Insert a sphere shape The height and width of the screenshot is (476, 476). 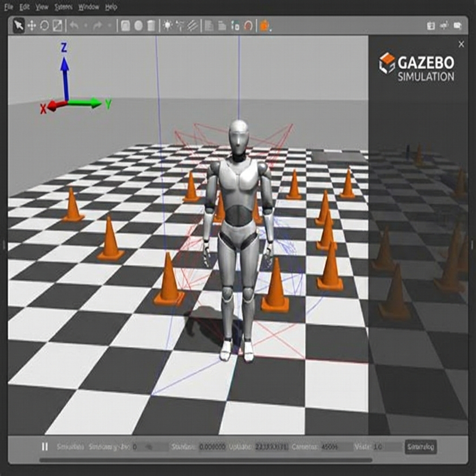tap(139, 26)
